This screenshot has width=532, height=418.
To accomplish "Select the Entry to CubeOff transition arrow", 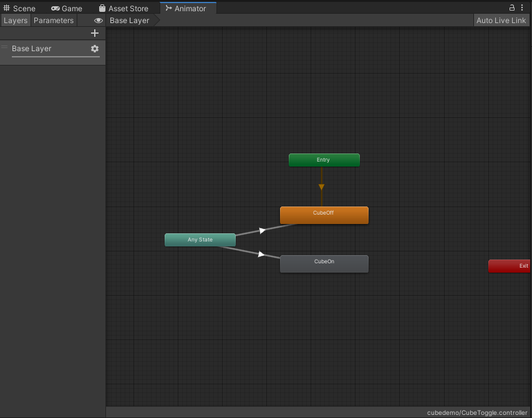I will point(321,187).
